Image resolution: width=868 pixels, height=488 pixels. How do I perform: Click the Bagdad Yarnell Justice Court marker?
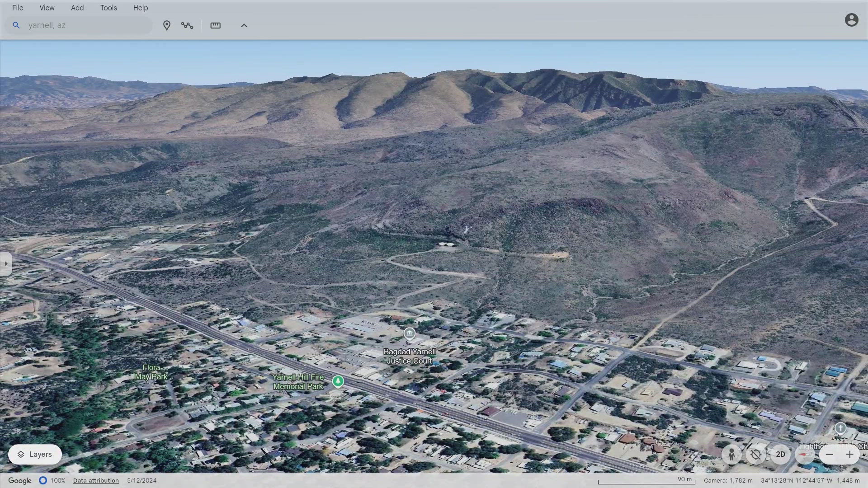coord(410,334)
